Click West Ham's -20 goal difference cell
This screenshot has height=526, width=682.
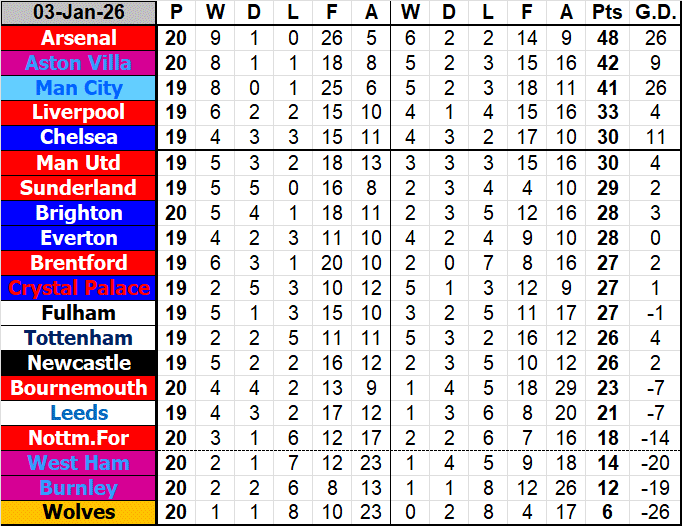(x=654, y=463)
